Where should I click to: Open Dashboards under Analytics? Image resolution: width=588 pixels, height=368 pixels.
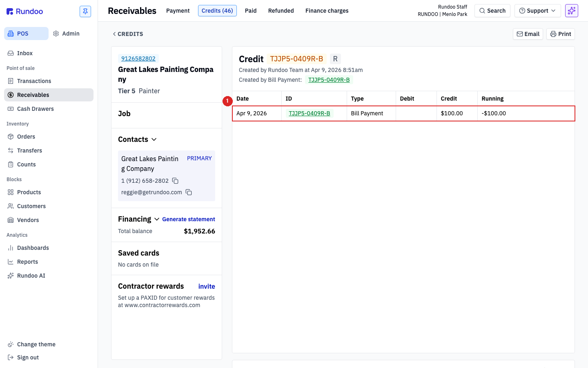tap(49, 248)
